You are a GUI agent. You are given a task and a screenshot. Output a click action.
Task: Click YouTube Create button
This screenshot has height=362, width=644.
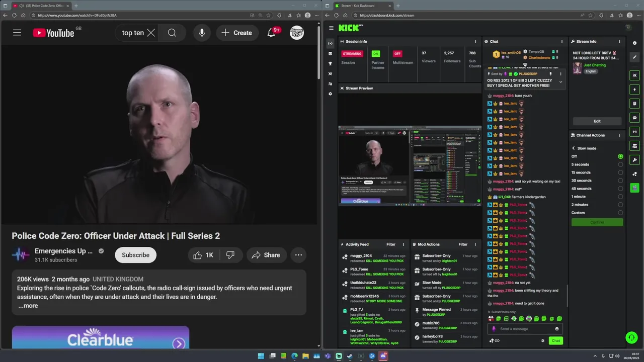(236, 33)
